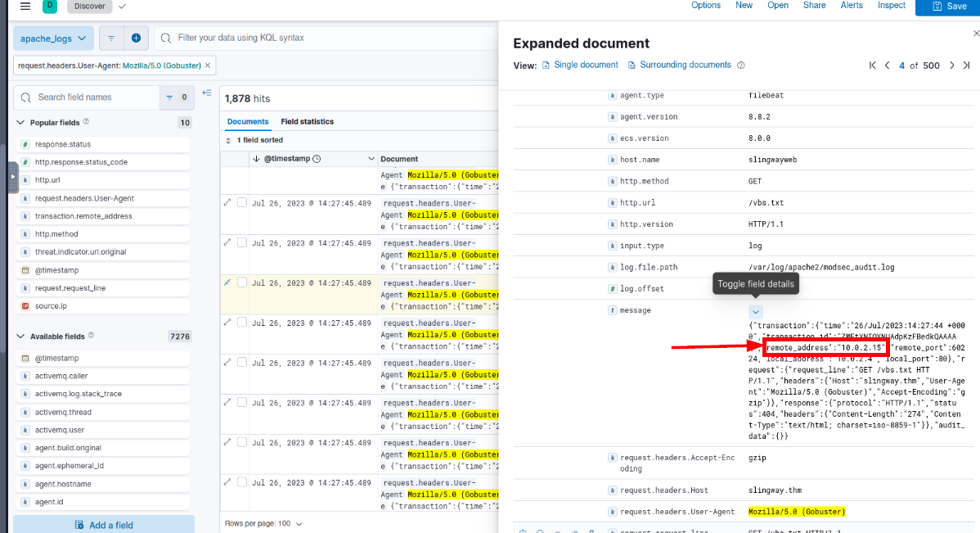The image size is (980, 533).
Task: Click the filter options icon beside apache_logs
Action: point(111,38)
